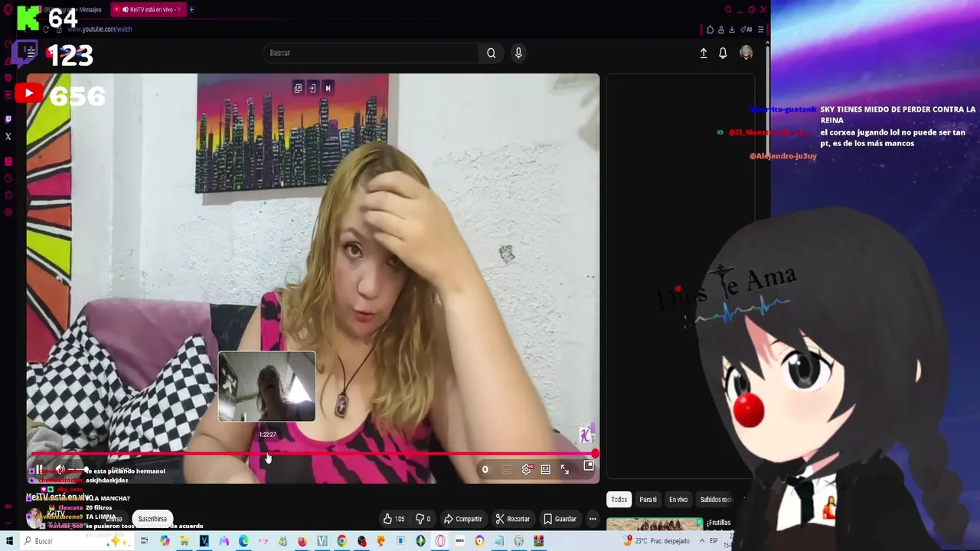Reload the page with the refresh icon
The height and width of the screenshot is (551, 980).
46,29
